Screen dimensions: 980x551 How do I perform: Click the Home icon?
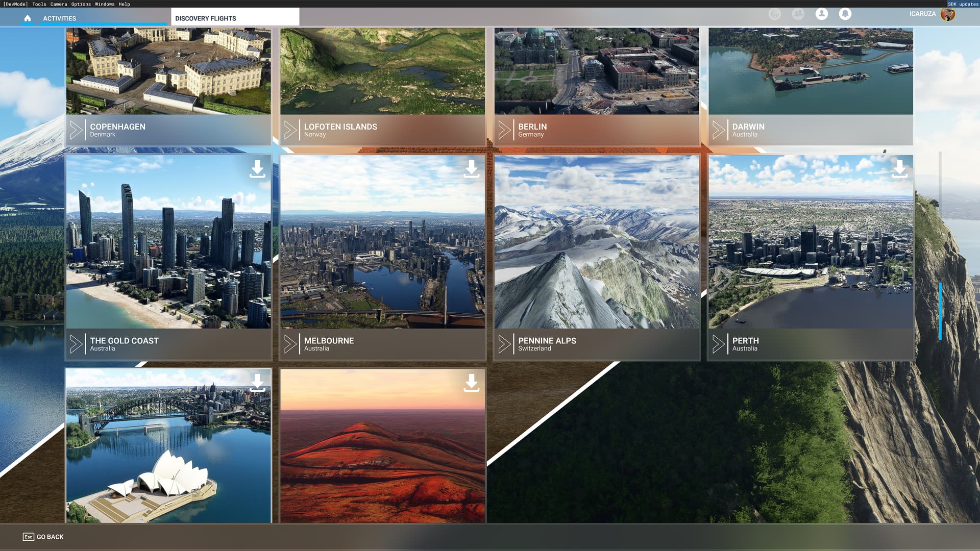[28, 18]
